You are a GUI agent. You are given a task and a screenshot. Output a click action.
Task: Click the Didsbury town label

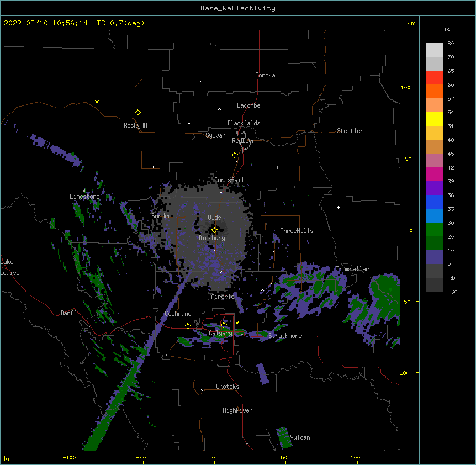coord(212,238)
